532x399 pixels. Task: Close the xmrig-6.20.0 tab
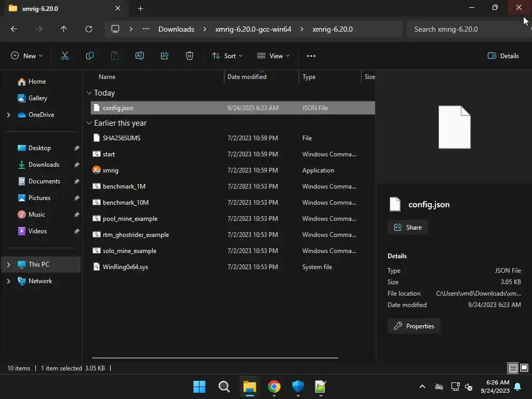118,8
